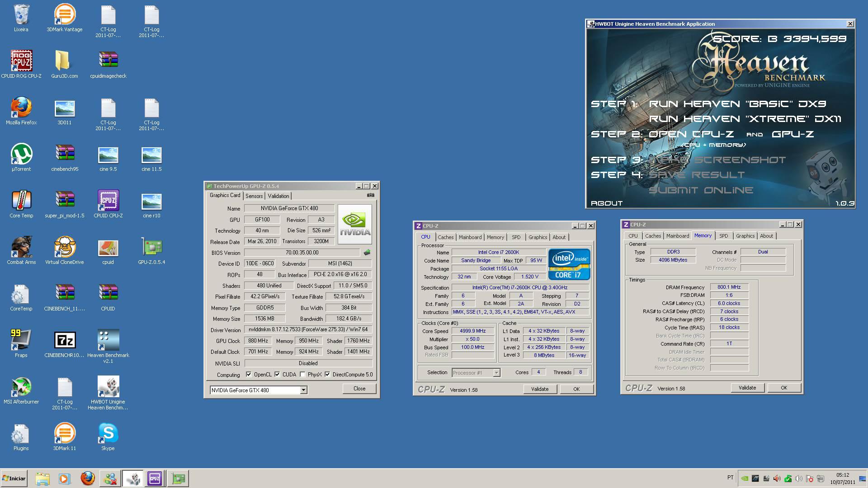Image resolution: width=868 pixels, height=488 pixels.
Task: Toggle the CUDA checkbox in GPU-Z
Action: tap(277, 374)
